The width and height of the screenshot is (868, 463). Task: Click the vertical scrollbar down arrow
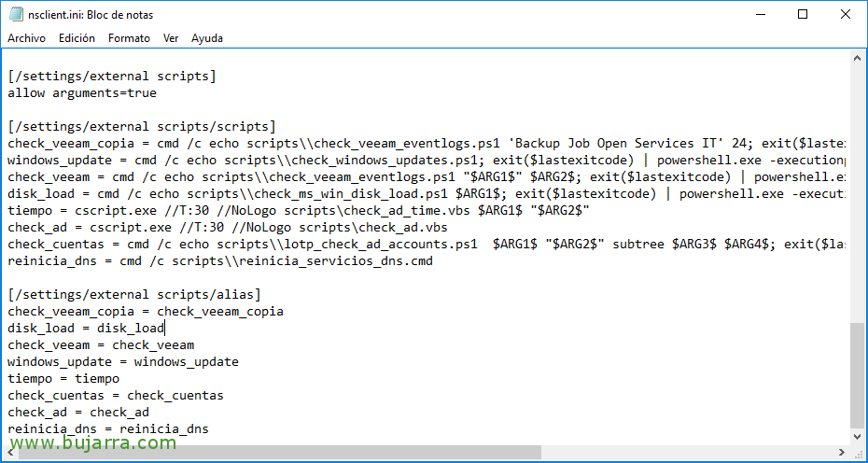(x=859, y=436)
